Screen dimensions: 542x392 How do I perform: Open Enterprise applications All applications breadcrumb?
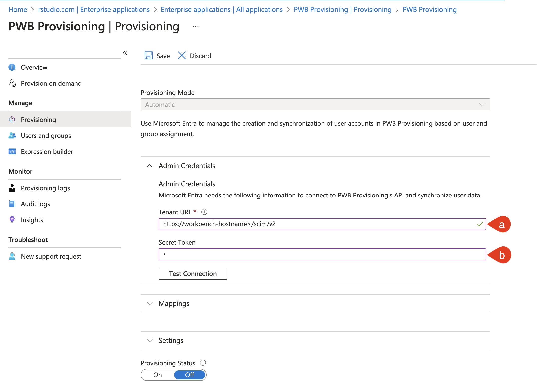(x=222, y=9)
